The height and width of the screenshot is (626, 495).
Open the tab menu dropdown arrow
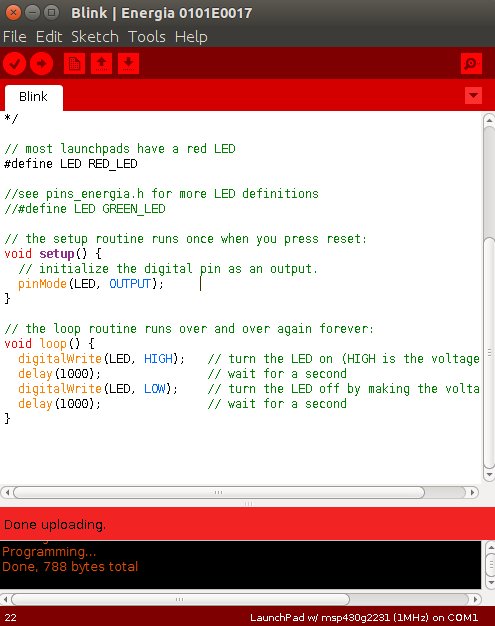coord(473,95)
